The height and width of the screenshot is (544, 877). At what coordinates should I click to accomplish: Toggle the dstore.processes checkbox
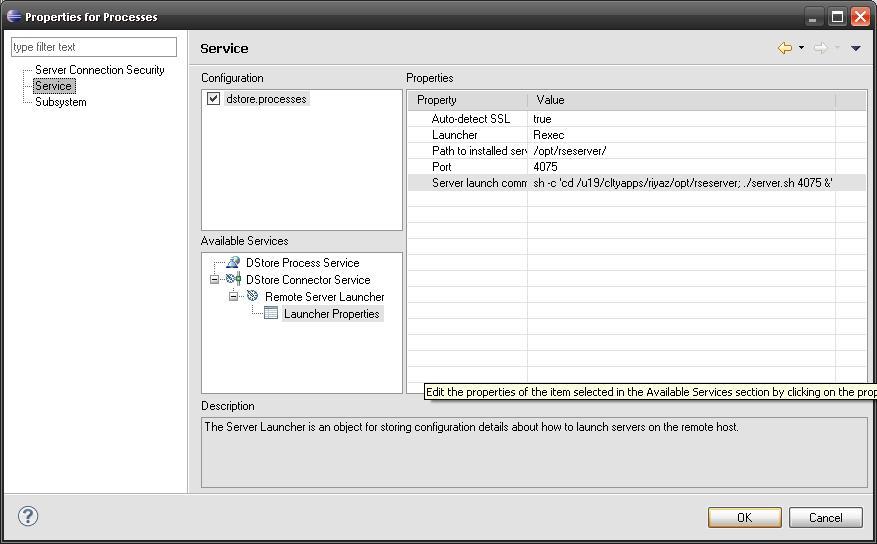pyautogui.click(x=213, y=99)
